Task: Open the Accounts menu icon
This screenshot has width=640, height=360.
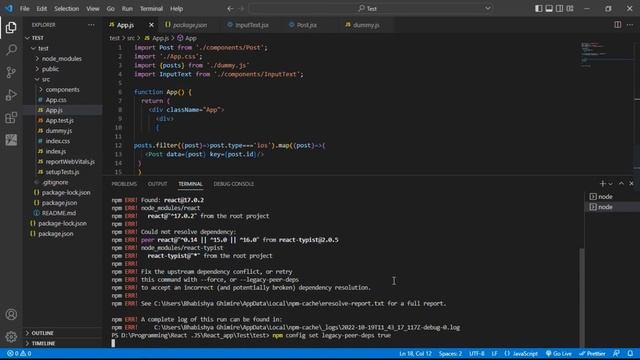Action: pyautogui.click(x=11, y=314)
